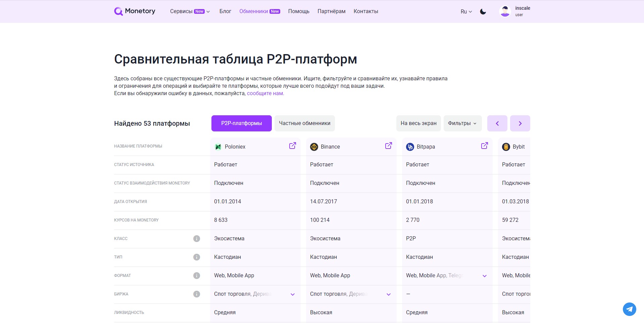Click the Bitpapa logo icon
Viewport: 644px width, 323px height.
tap(410, 147)
